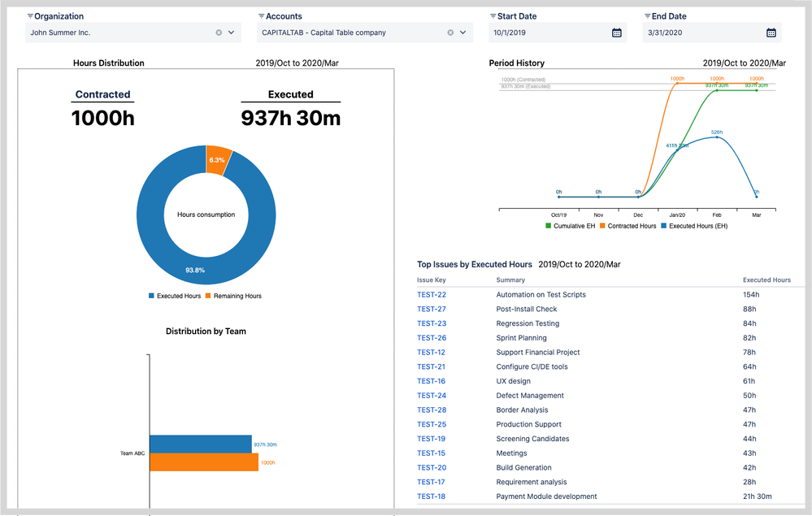Open issue TEST-16 link
This screenshot has height=516, width=812.
coord(431,381)
